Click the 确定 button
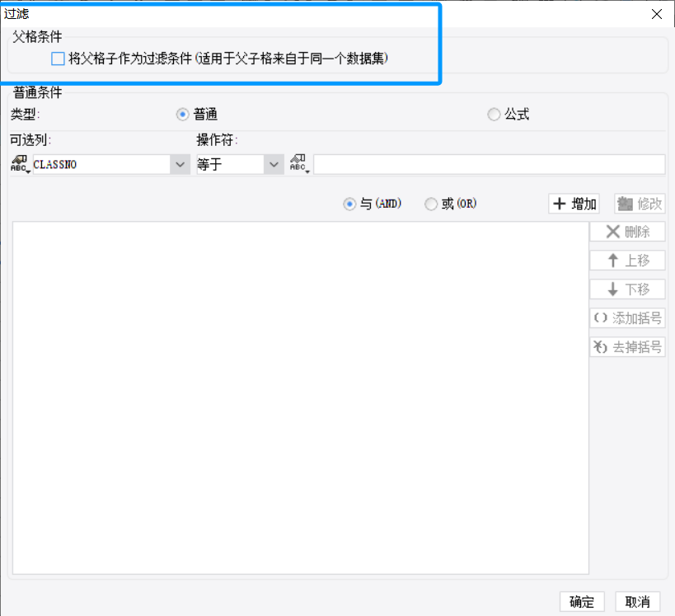675x616 pixels. click(x=582, y=601)
